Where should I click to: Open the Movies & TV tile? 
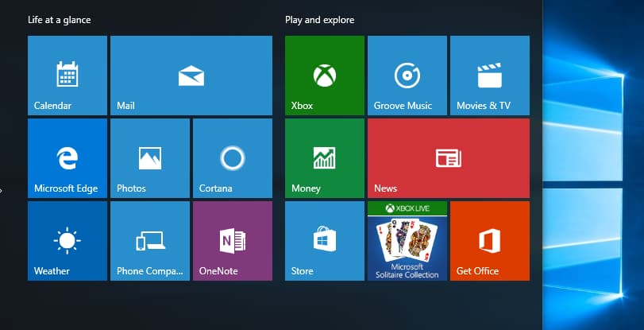click(490, 76)
